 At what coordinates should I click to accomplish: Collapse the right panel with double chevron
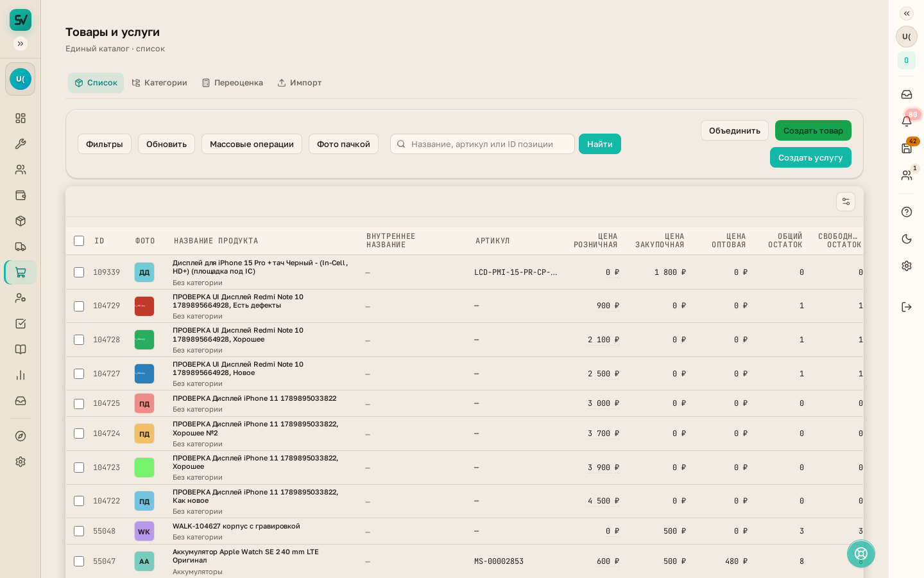907,13
